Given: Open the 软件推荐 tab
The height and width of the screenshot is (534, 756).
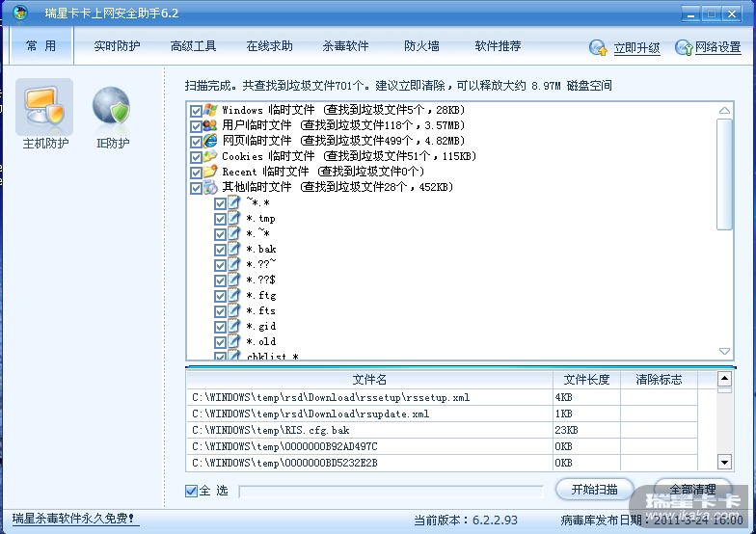Looking at the screenshot, I should [498, 46].
